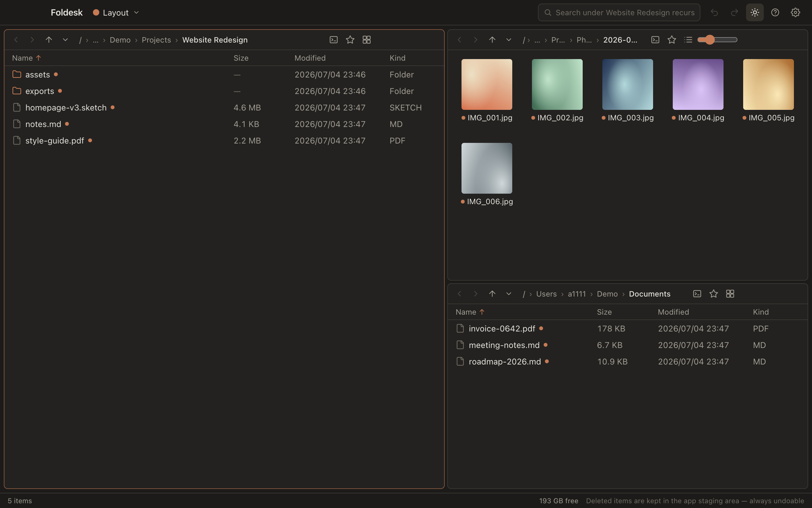Select IMG_006.jpg thumbnail
The image size is (812, 508).
487,174
